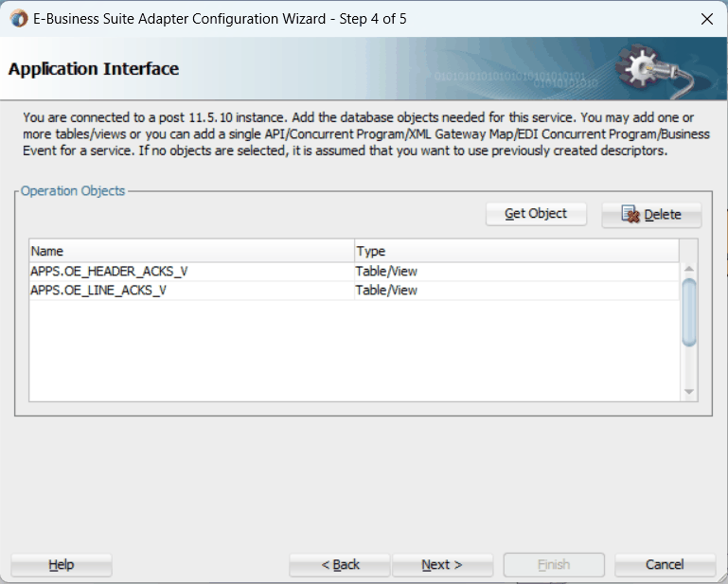This screenshot has width=728, height=584.
Task: Click the Table/View type cell for OE_LINE_ACKS_V
Action: click(x=517, y=291)
